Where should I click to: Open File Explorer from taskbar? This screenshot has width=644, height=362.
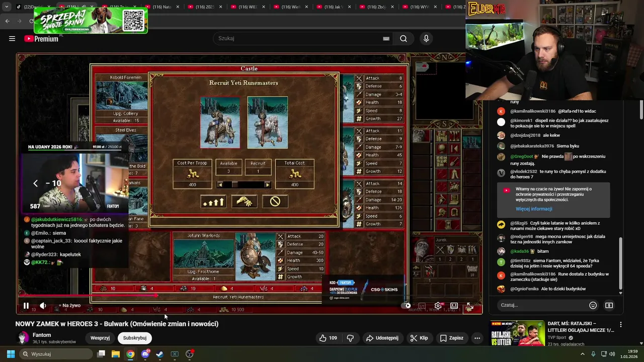point(116,354)
